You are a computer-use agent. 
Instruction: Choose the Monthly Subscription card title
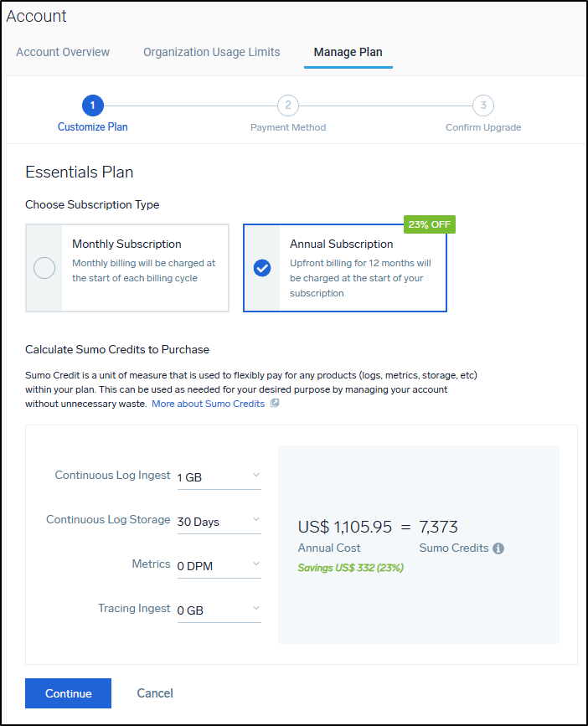coord(126,244)
